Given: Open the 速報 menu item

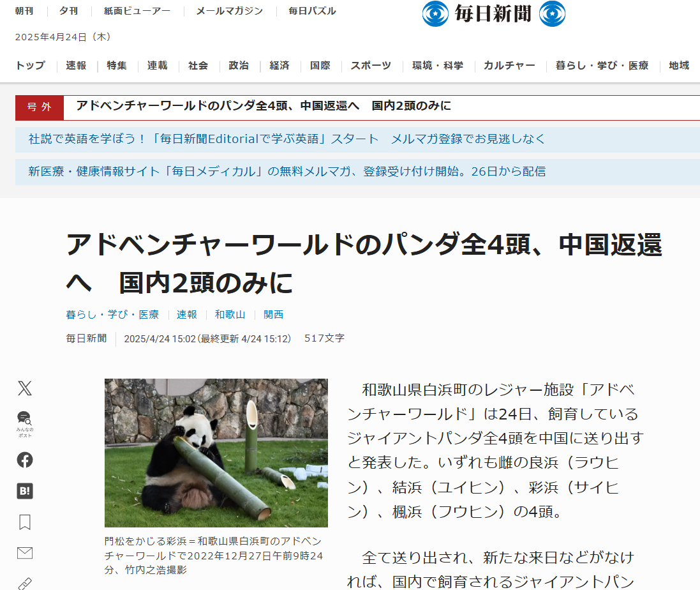Looking at the screenshot, I should coord(76,65).
